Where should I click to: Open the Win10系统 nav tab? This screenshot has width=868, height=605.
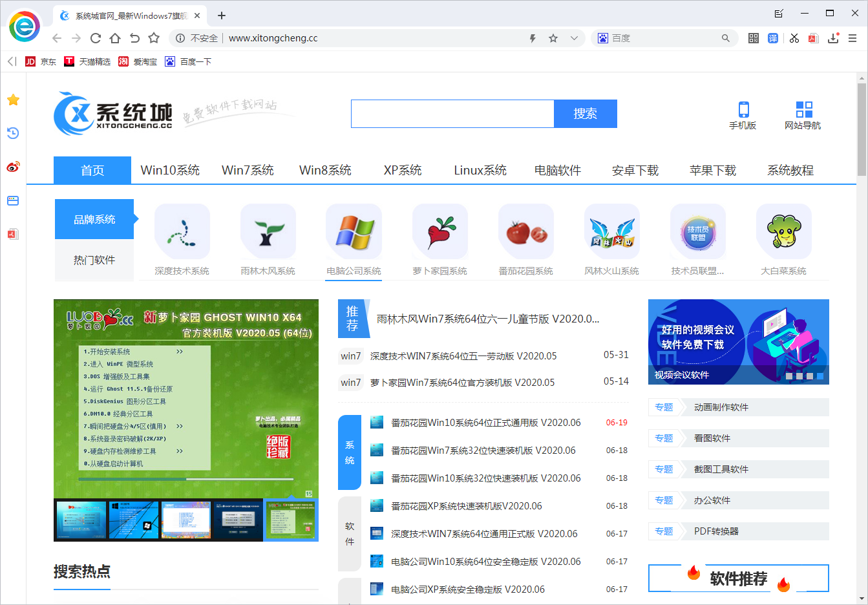click(170, 170)
